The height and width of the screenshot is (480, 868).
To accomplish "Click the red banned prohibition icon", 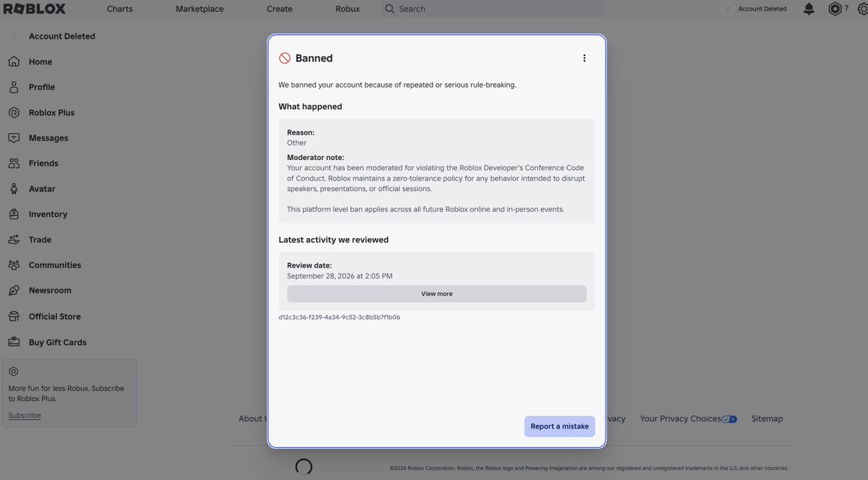I will pyautogui.click(x=284, y=58).
